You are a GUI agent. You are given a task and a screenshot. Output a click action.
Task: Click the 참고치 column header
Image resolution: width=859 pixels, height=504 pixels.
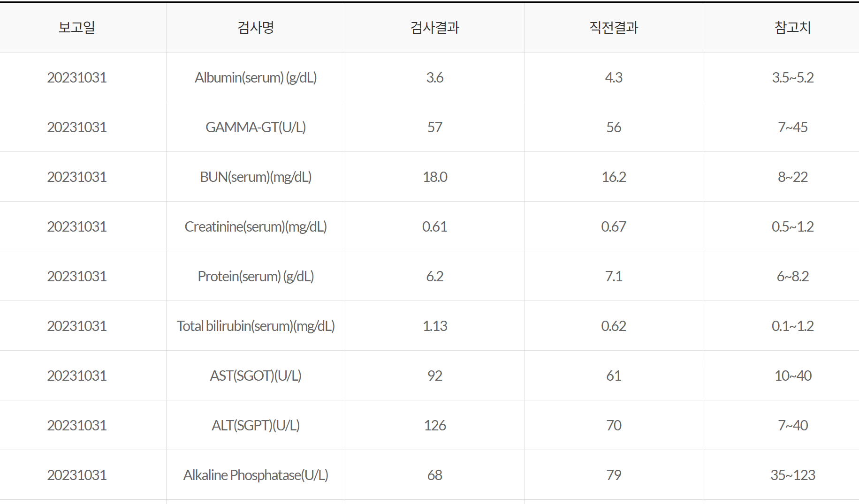pos(793,27)
